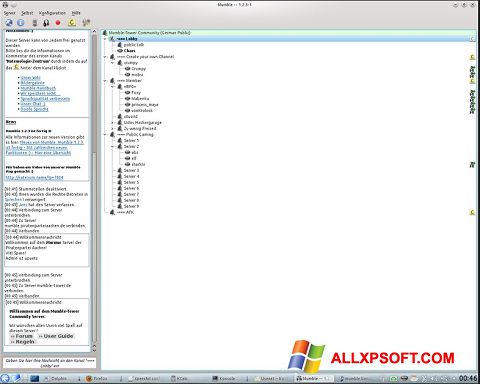Open the Konfiguration menu
This screenshot has height=384, width=480.
(x=52, y=13)
